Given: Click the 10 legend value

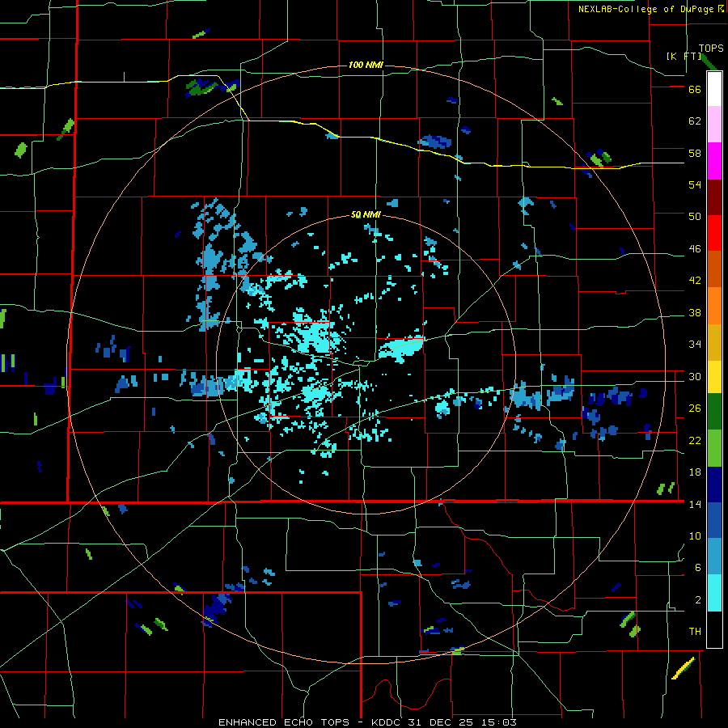Looking at the screenshot, I should point(695,536).
